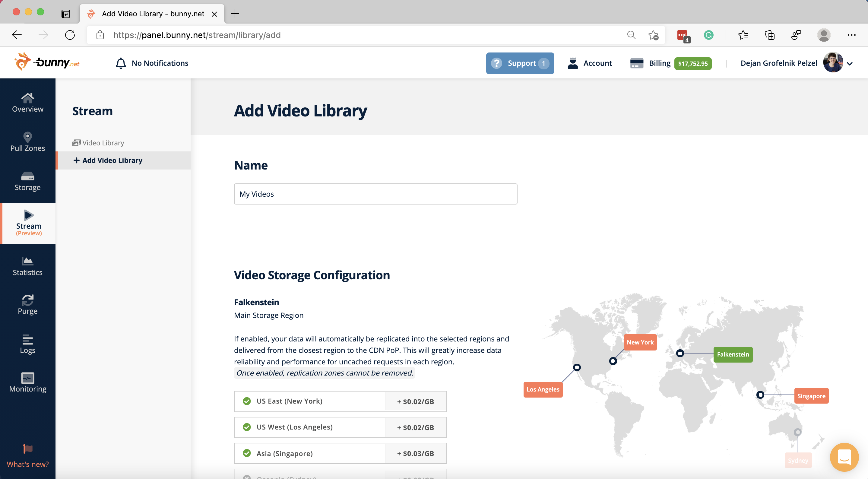The width and height of the screenshot is (868, 479).
Task: Open the Storage section
Action: coord(28,181)
